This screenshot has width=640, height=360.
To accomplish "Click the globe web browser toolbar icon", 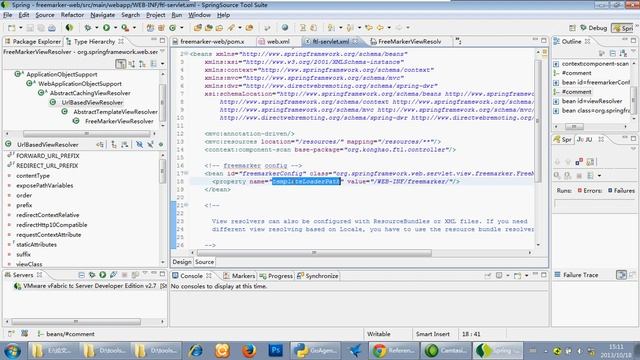I will coord(285,28).
